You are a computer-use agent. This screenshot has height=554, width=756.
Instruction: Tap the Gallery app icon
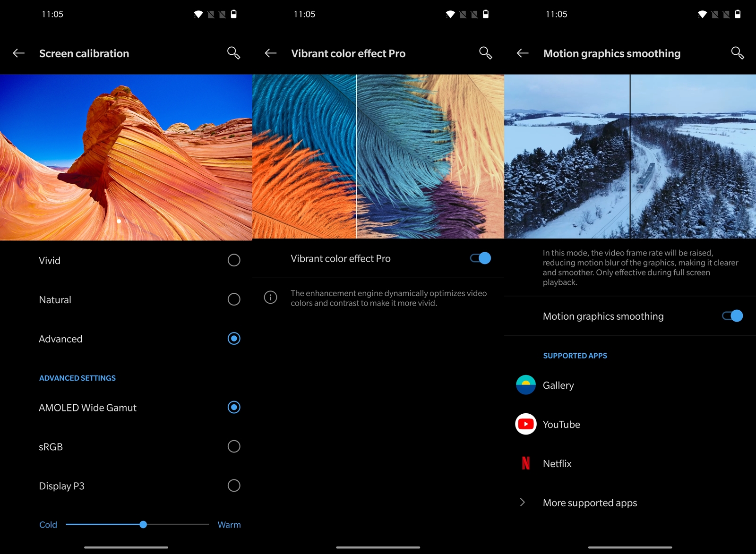pyautogui.click(x=525, y=385)
